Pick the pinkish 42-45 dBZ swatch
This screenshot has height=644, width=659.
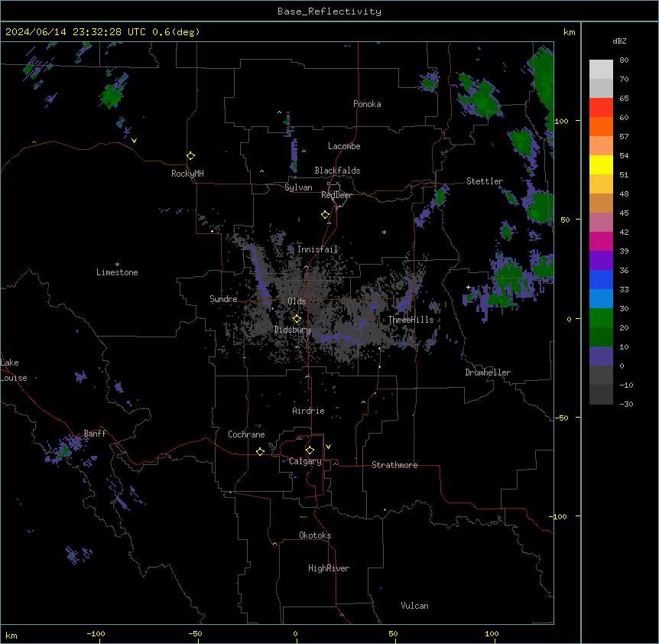coord(601,223)
